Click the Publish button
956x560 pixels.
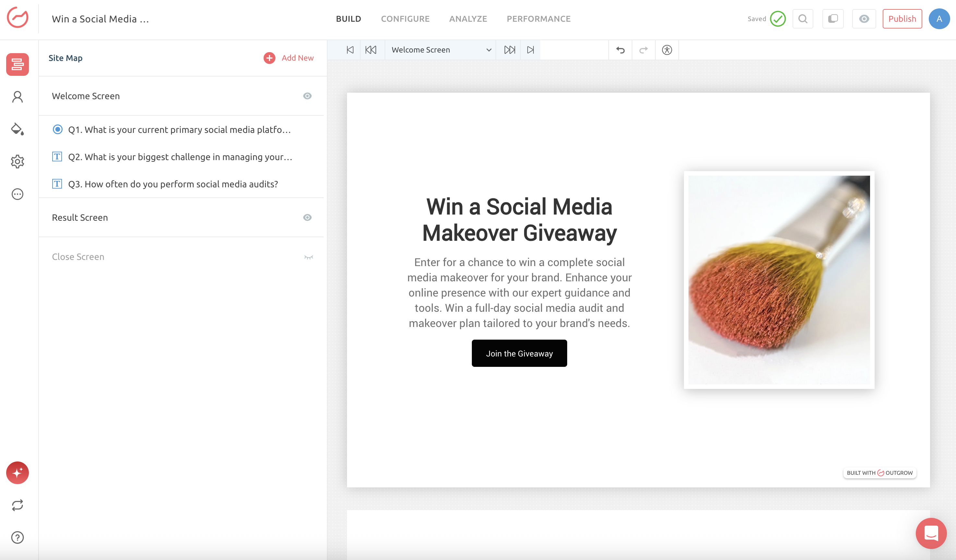(902, 18)
